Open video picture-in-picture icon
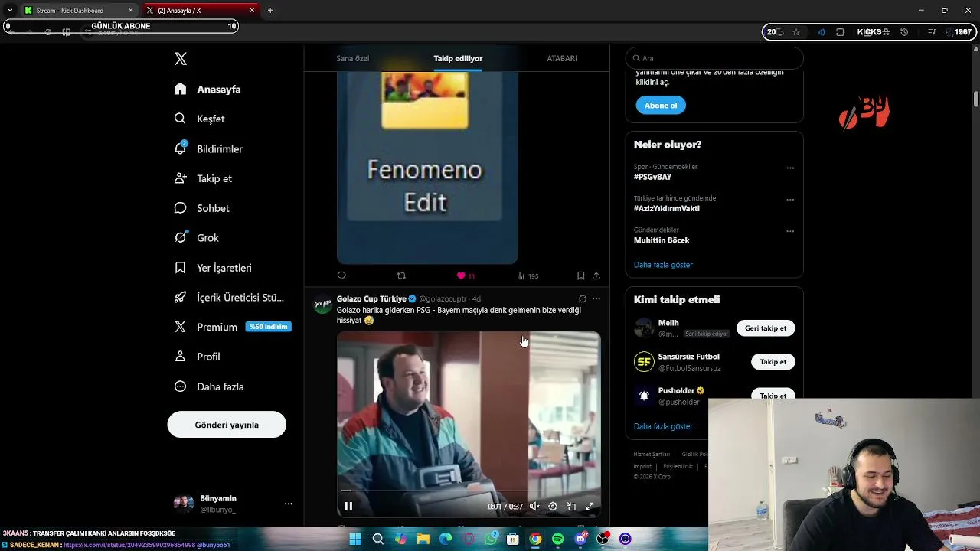 [571, 506]
